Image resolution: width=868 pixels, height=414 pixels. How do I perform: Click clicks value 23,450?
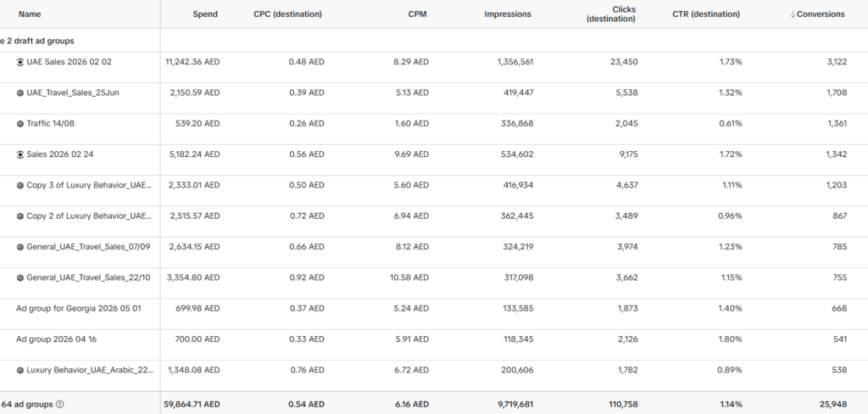[x=624, y=62]
